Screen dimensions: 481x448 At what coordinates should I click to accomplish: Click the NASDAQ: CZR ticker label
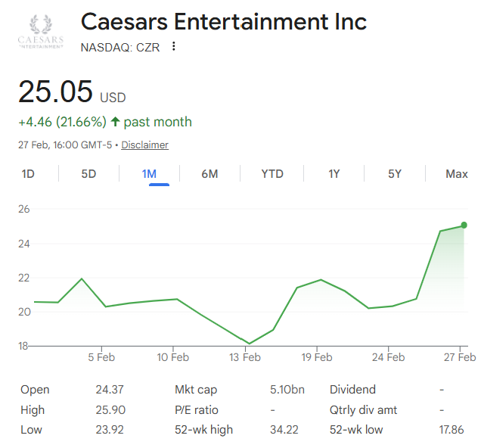click(x=120, y=47)
